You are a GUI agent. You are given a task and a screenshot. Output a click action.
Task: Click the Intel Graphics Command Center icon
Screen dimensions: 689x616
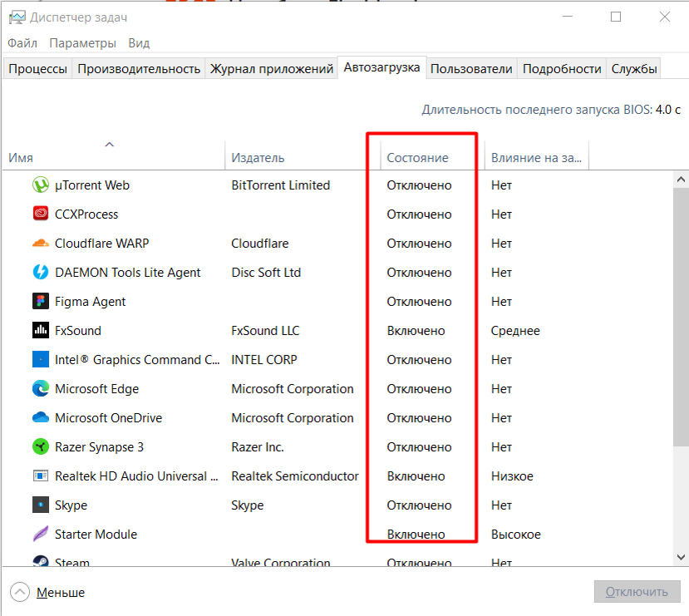point(41,359)
